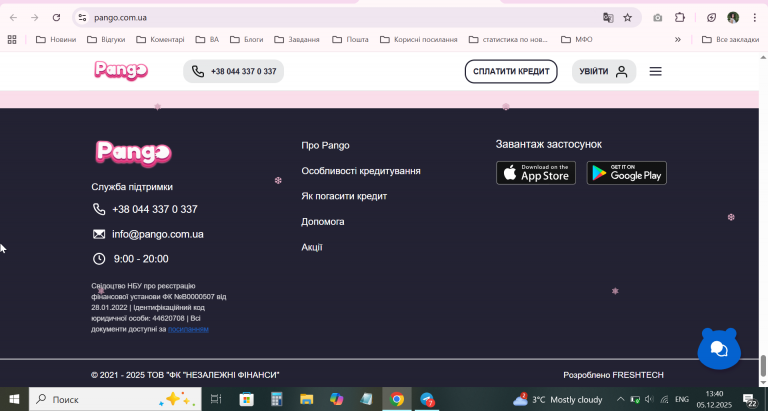Click the browser back arrow
Image resolution: width=768 pixels, height=411 pixels.
[x=13, y=18]
